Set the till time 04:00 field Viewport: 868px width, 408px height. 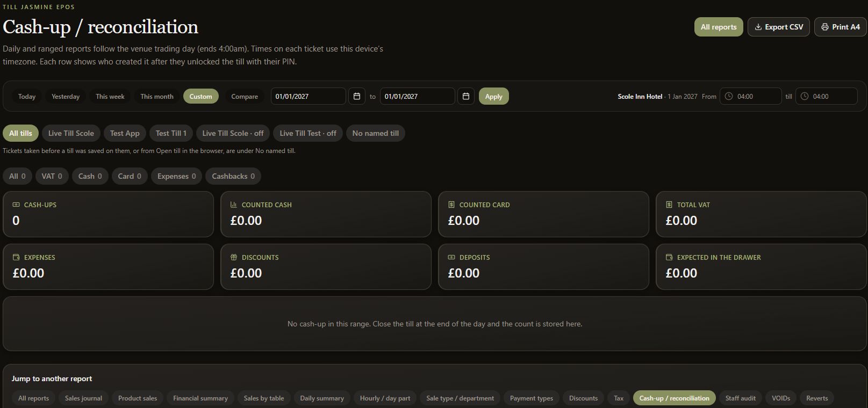[827, 96]
